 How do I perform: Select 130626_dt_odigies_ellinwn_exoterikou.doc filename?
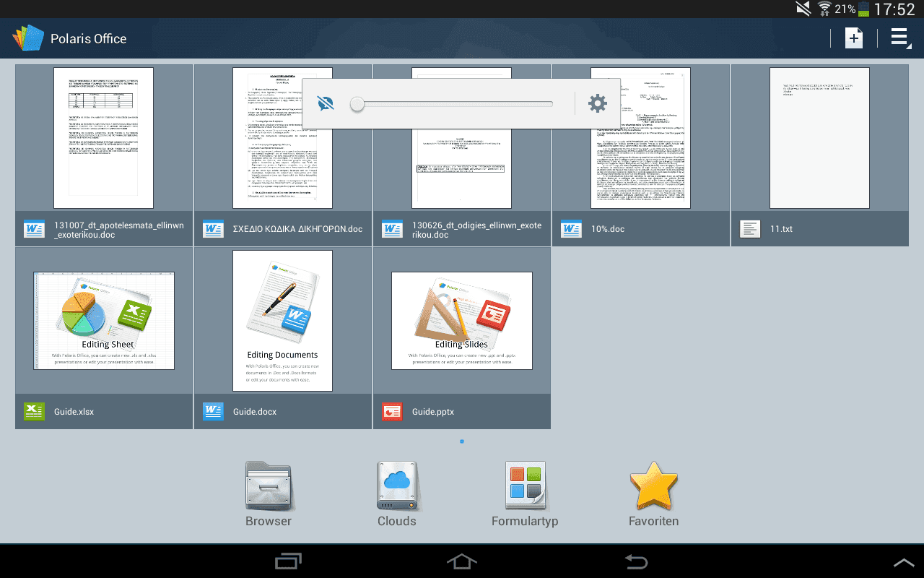coord(476,230)
